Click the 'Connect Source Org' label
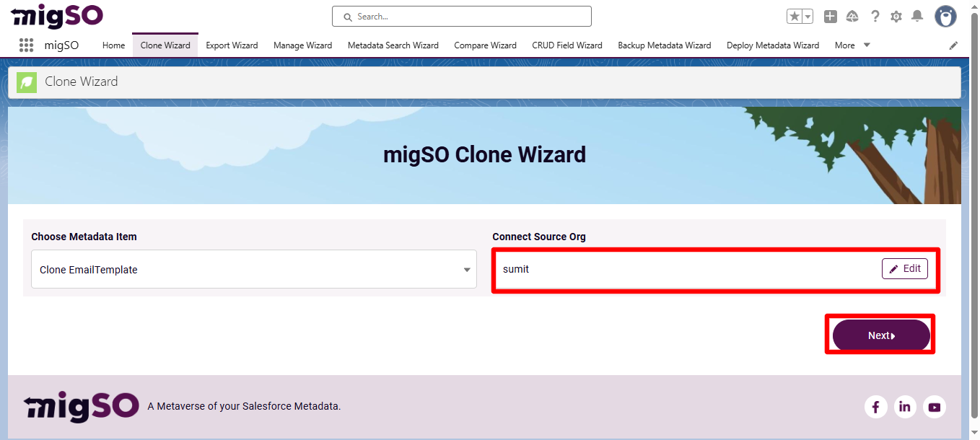The height and width of the screenshot is (440, 980). coord(539,237)
